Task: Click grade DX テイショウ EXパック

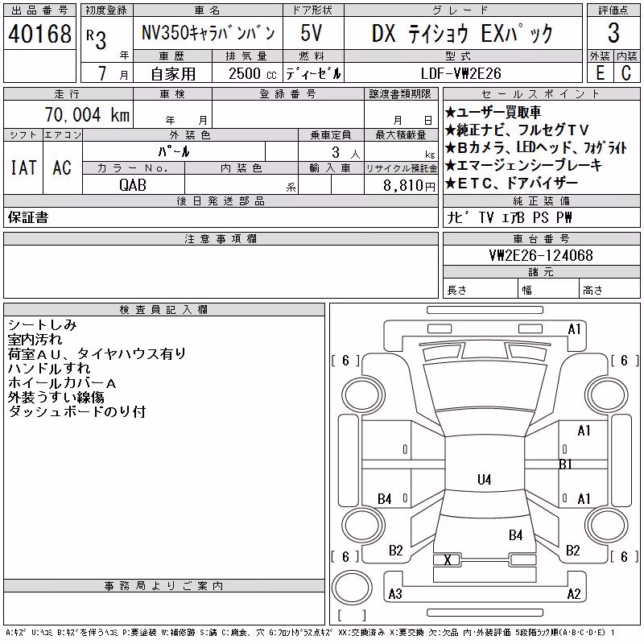Action: [x=462, y=34]
